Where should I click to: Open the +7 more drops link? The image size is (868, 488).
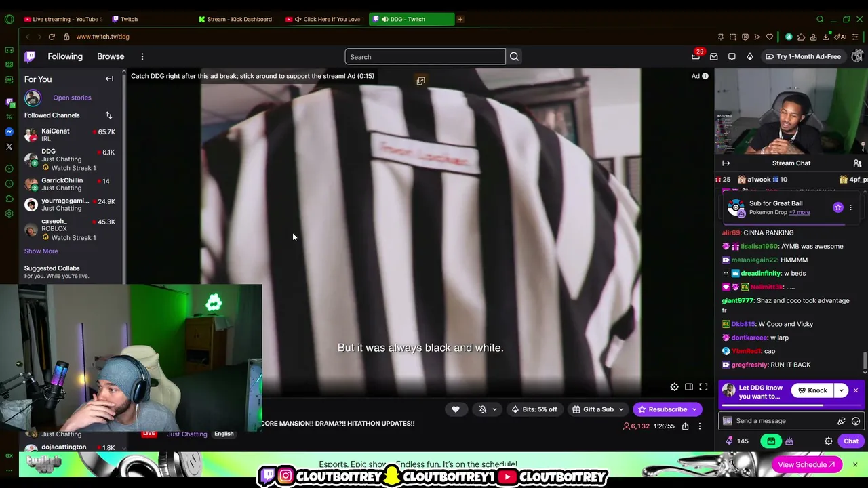pos(800,212)
